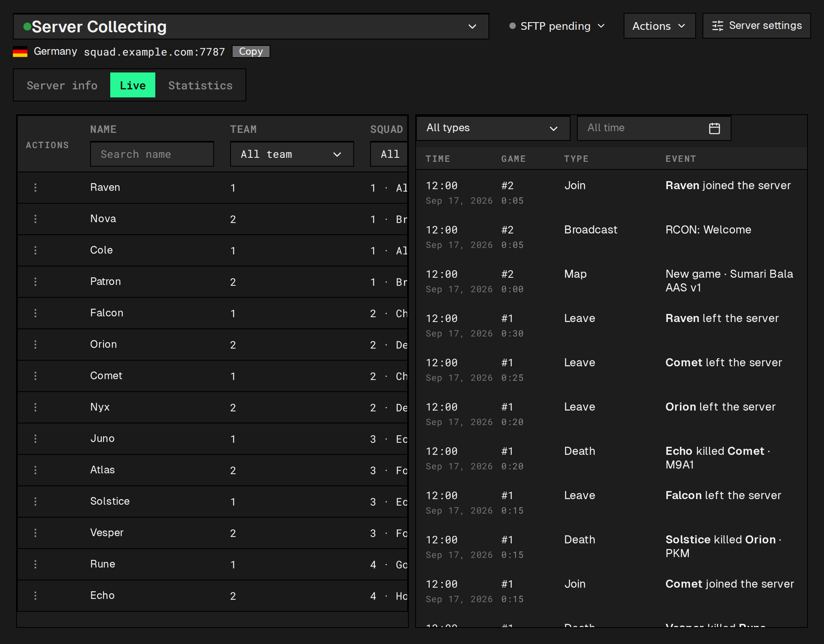Image resolution: width=824 pixels, height=644 pixels.
Task: Expand the Server Collecting server selector
Action: [251, 27]
